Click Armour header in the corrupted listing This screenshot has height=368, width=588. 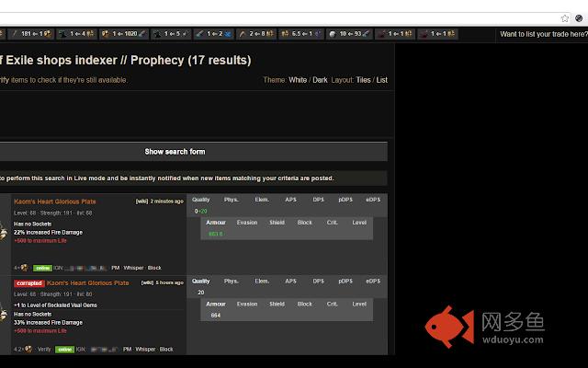click(x=216, y=305)
